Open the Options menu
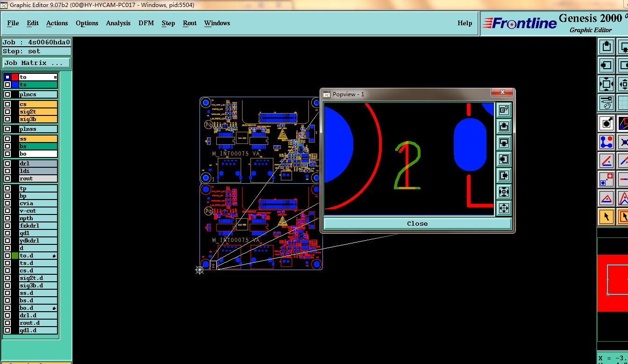This screenshot has height=364, width=628. pos(87,23)
